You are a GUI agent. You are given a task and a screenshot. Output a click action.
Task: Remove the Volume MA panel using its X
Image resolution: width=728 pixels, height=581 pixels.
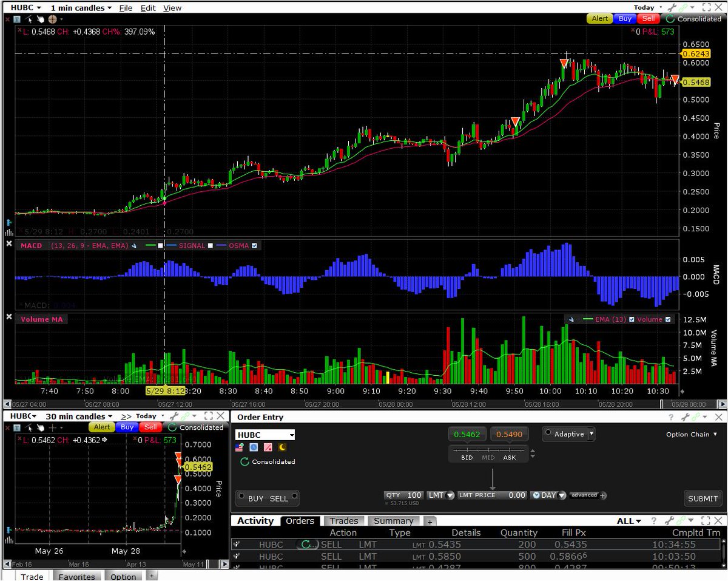9,317
